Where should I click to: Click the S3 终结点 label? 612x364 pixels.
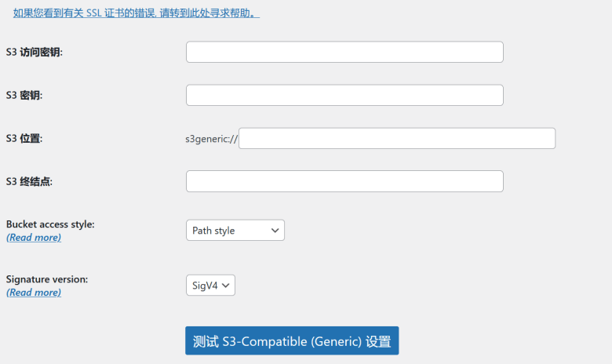coord(29,181)
